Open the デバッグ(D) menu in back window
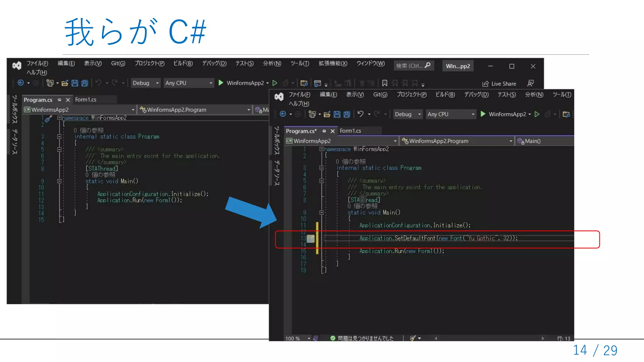 (214, 63)
